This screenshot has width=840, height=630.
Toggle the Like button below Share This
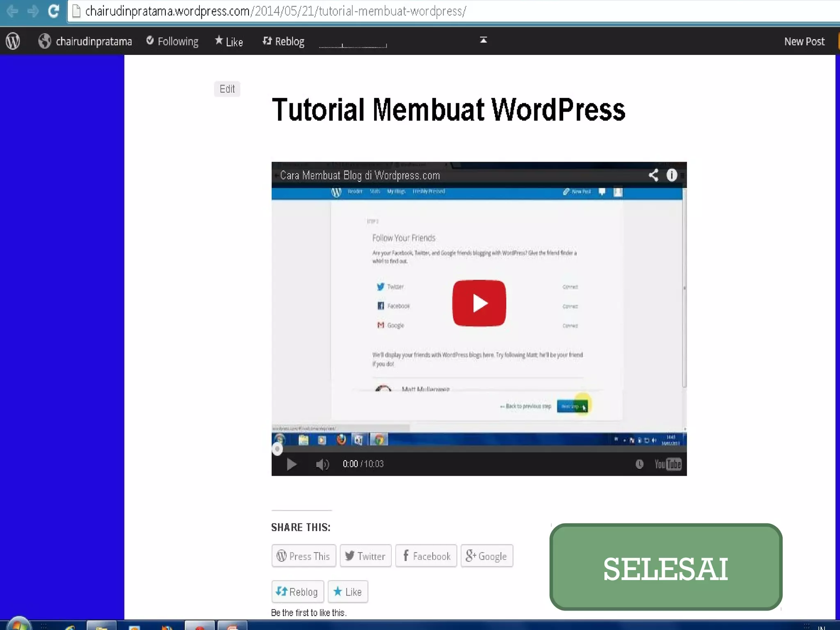pos(347,591)
